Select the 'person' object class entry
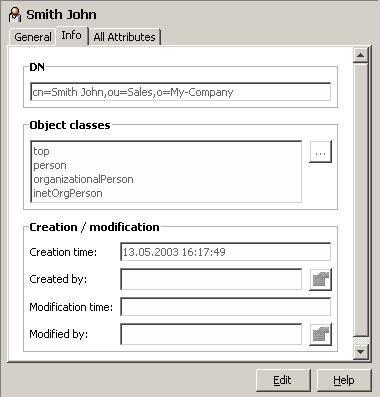This screenshot has height=397, width=380. pos(50,166)
